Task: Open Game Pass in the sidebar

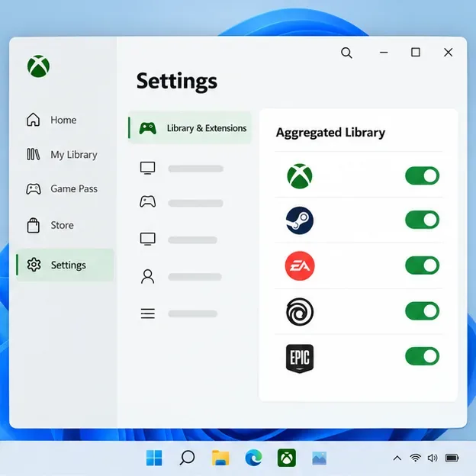Action: click(62, 189)
